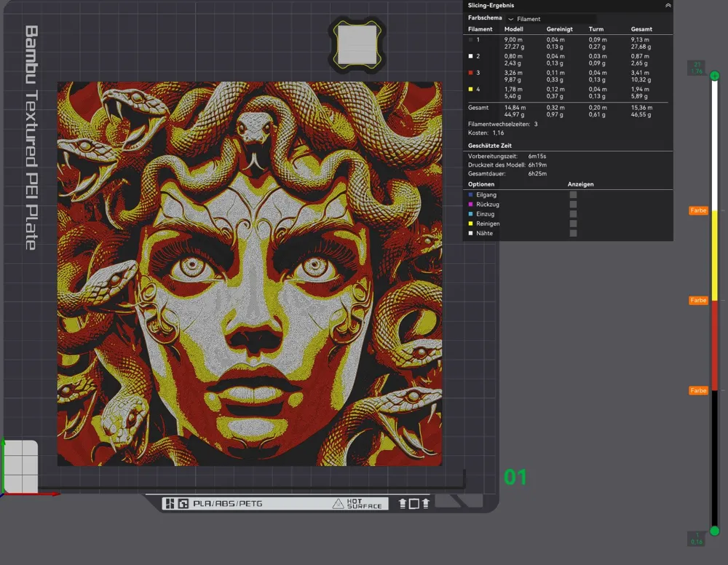Click the Gesamt value 9,13 m

(x=640, y=40)
